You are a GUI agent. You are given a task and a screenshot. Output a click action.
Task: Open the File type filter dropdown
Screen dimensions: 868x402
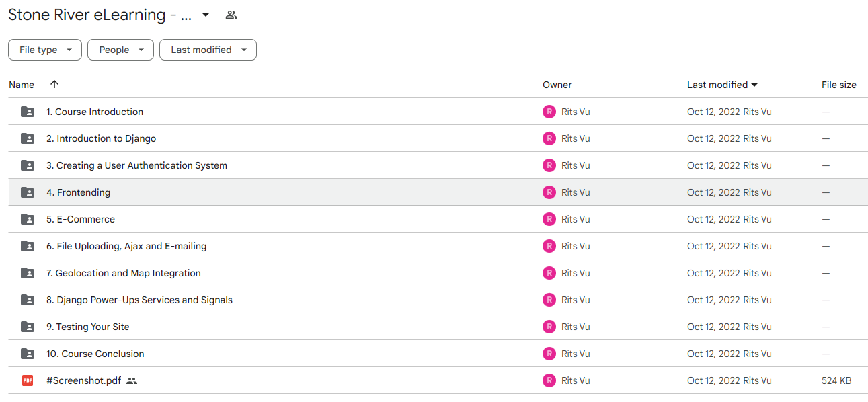(45, 50)
